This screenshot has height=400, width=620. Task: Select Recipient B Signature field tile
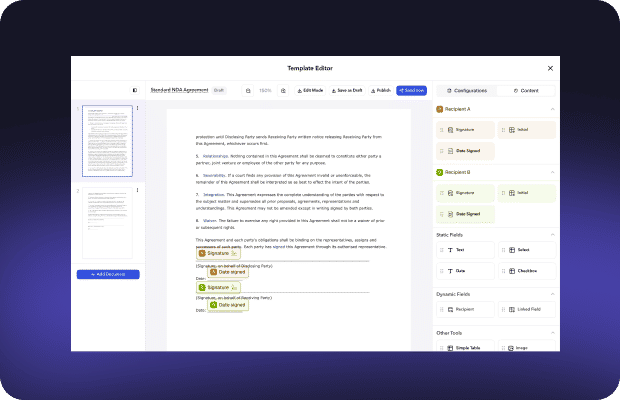(465, 193)
